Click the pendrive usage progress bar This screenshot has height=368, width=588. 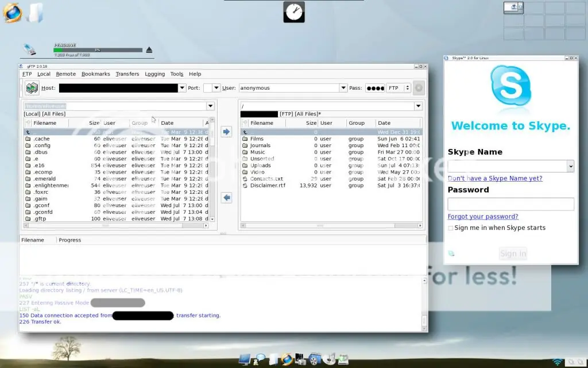coord(98,50)
